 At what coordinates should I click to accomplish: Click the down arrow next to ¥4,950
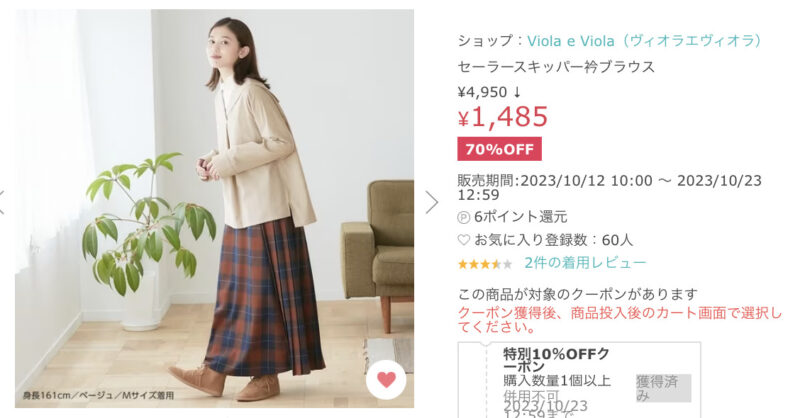517,92
